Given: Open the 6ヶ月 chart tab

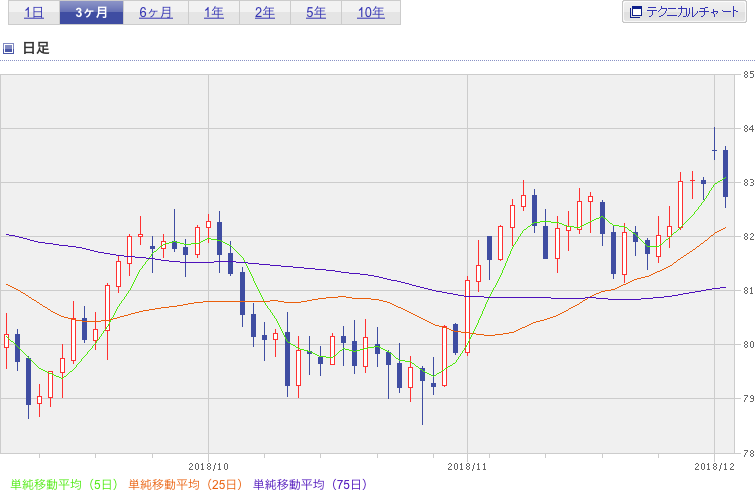Looking at the screenshot, I should (156, 13).
